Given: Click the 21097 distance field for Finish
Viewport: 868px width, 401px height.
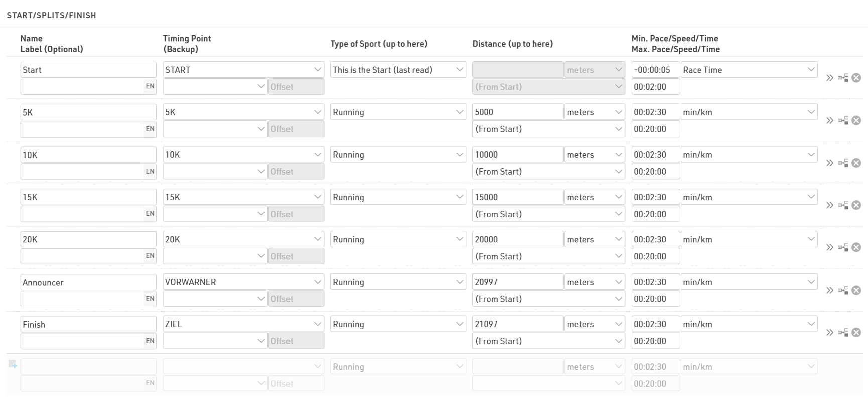Looking at the screenshot, I should pyautogui.click(x=517, y=324).
